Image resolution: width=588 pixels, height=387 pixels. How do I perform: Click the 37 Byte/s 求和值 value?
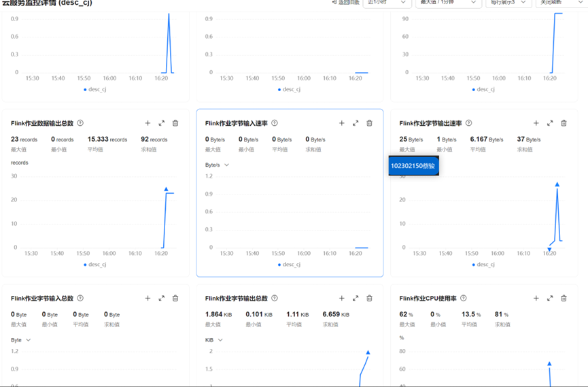point(529,139)
